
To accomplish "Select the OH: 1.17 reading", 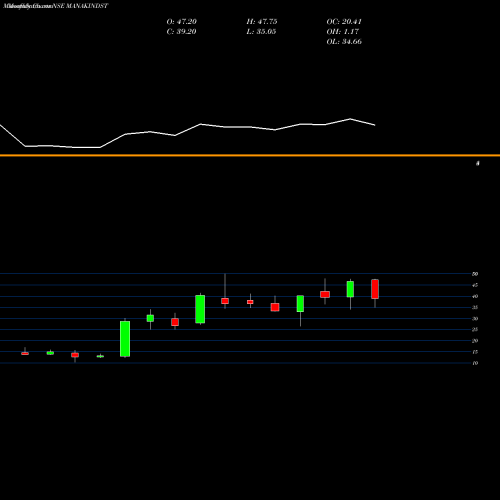I will pyautogui.click(x=343, y=32).
